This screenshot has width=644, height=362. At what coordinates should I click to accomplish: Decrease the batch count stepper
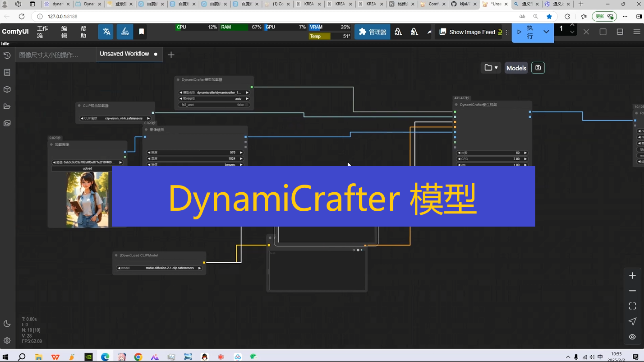572,32
